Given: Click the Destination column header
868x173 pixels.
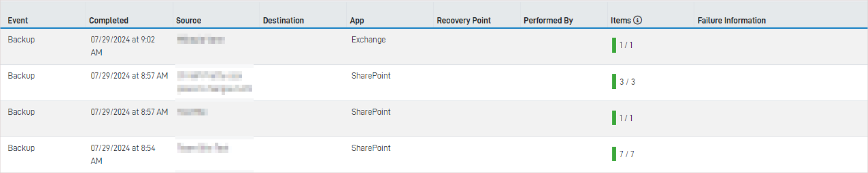Looking at the screenshot, I should point(283,20).
